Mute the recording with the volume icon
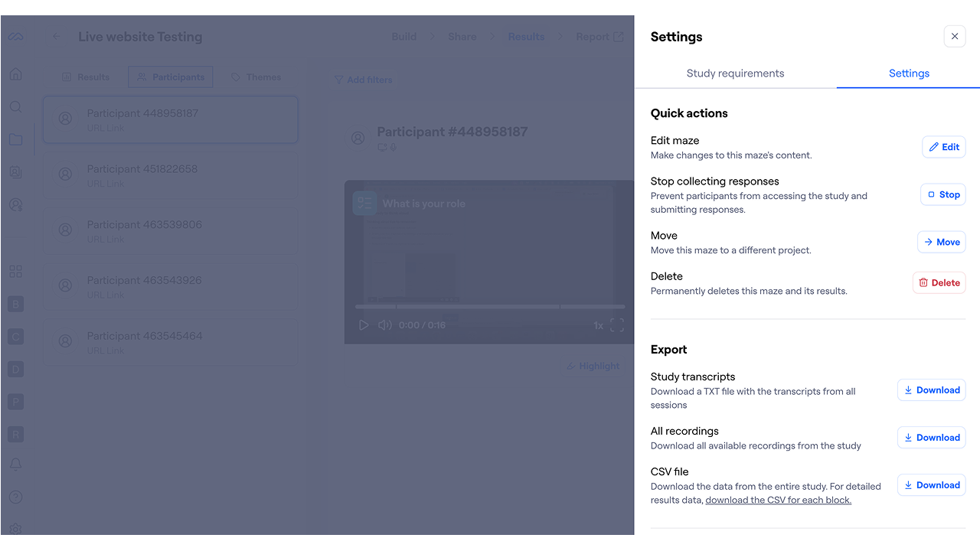Viewport: 980px width, 551px height. pos(385,325)
